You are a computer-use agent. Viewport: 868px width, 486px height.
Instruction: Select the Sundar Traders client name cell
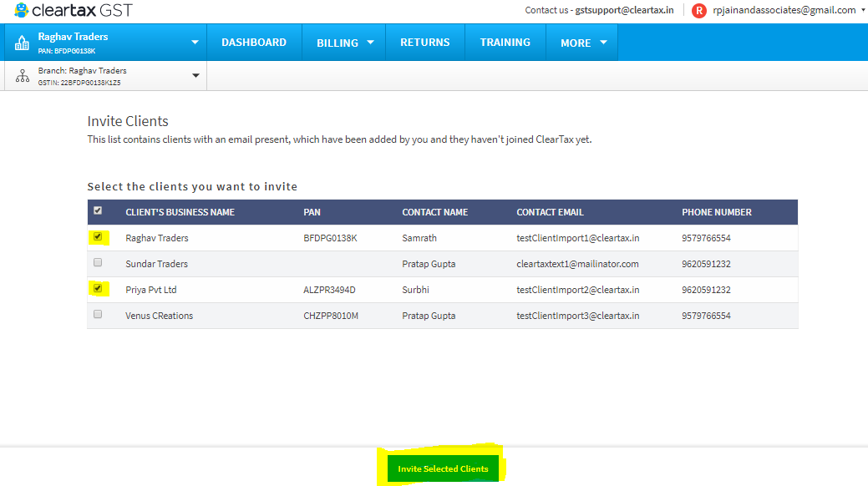click(157, 264)
